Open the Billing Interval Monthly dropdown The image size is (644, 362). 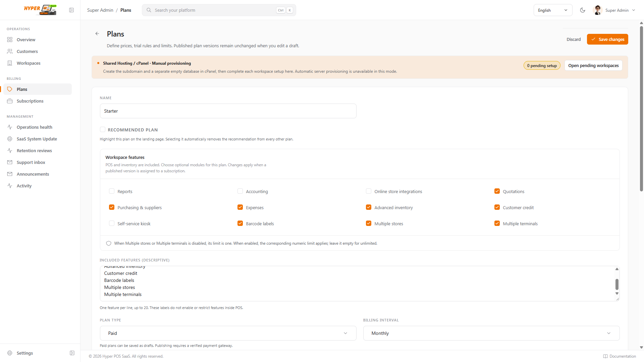click(491, 333)
